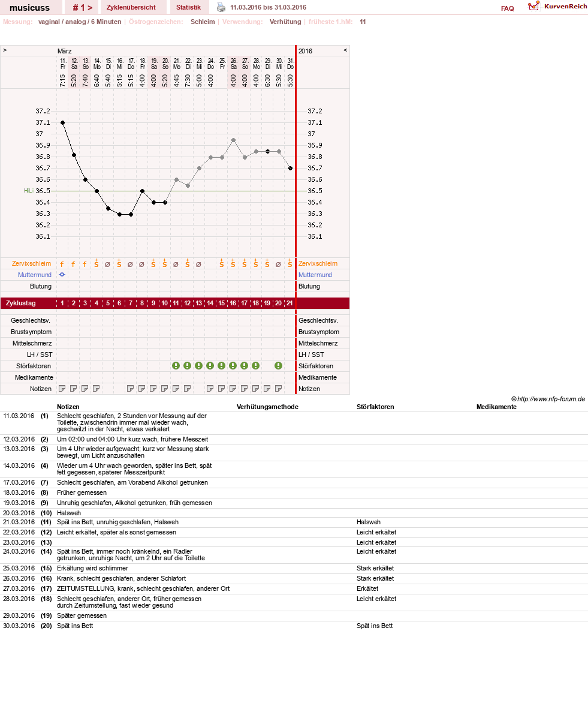Viewport: 588px width, 721px height.
Task: Click the Störfaktoren warning icon on day 17
Action: 245,365
